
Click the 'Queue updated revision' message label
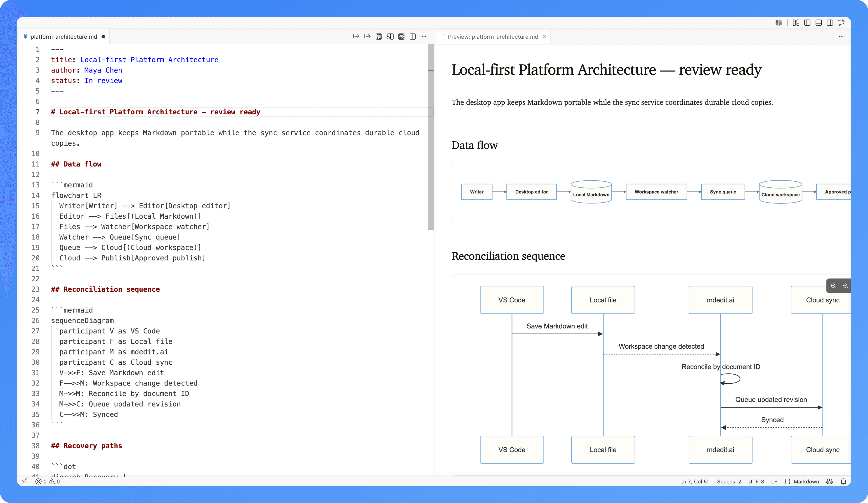pos(771,400)
